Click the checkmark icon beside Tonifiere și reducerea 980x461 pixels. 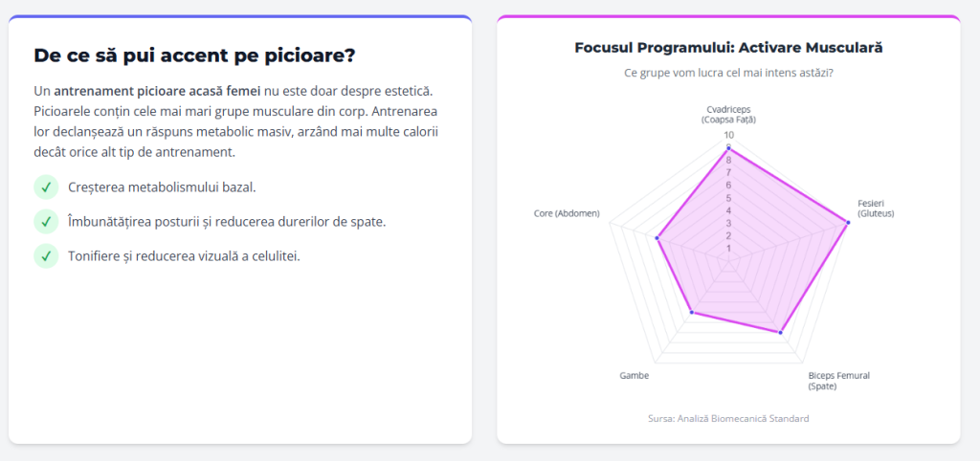(x=45, y=255)
